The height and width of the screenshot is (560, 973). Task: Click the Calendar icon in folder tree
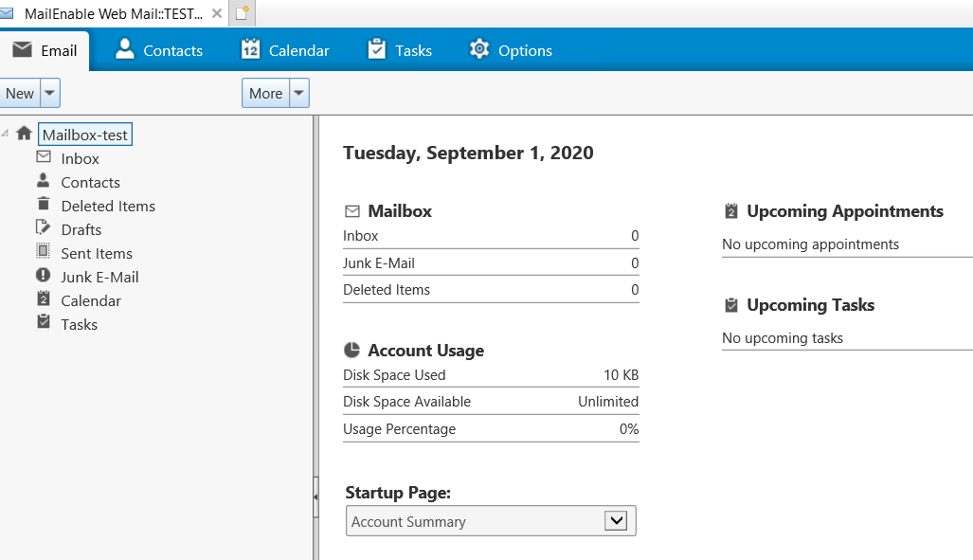click(44, 298)
